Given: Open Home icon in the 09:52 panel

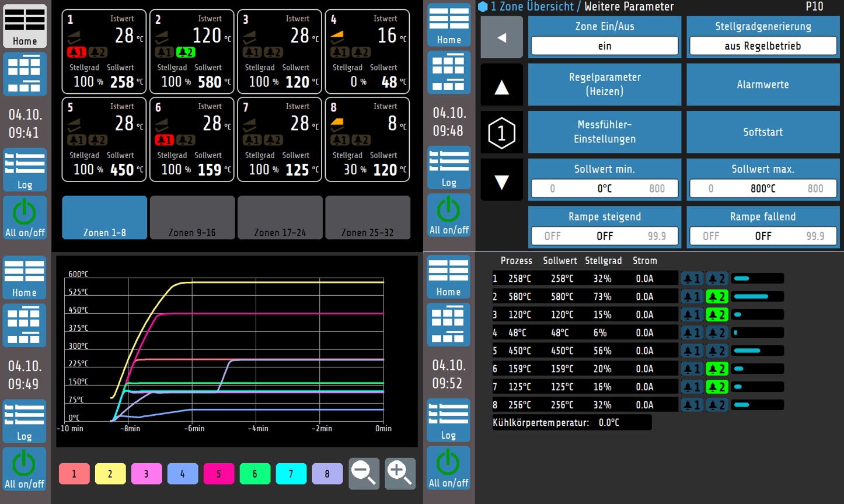Looking at the screenshot, I should click(x=448, y=277).
